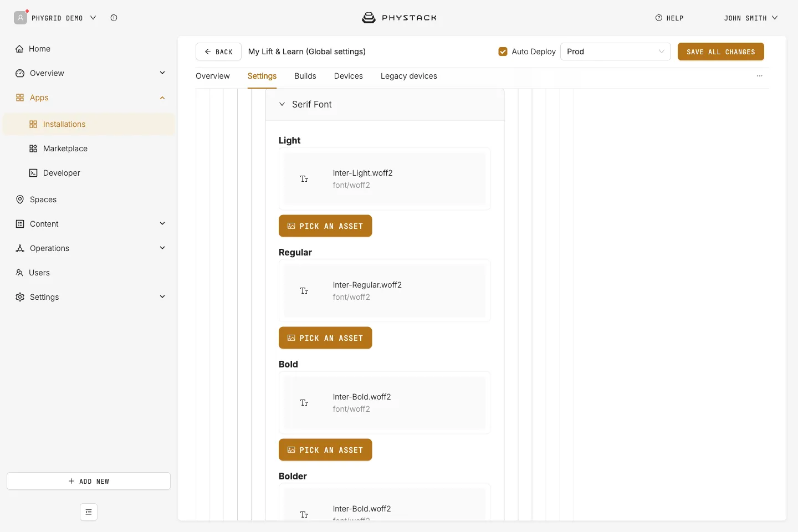798x532 pixels.
Task: Click the Apps grid icon
Action: [20, 98]
